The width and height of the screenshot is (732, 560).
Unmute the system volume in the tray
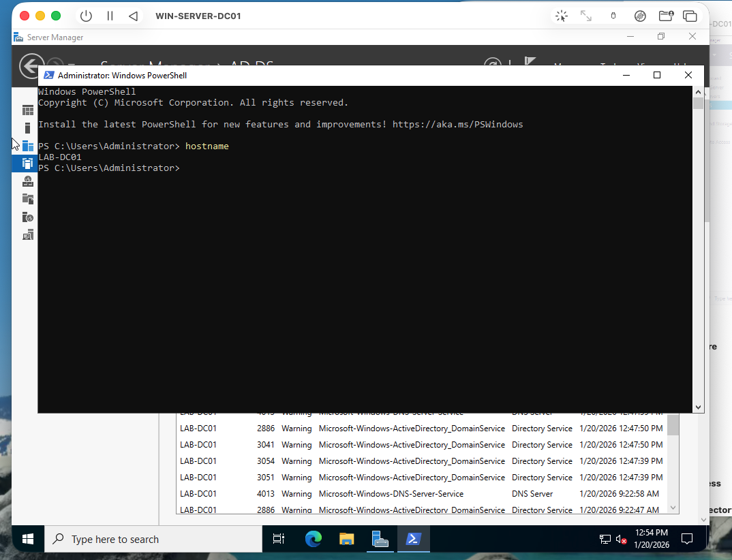point(620,538)
